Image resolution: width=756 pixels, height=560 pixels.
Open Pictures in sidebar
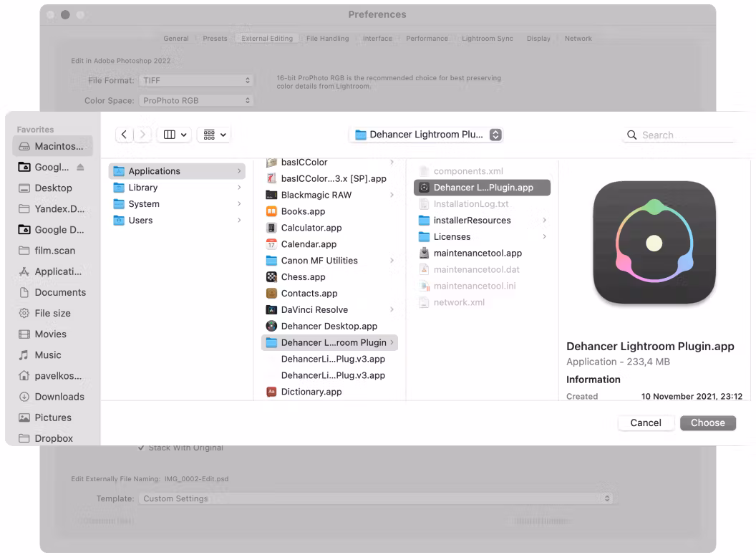(x=52, y=417)
